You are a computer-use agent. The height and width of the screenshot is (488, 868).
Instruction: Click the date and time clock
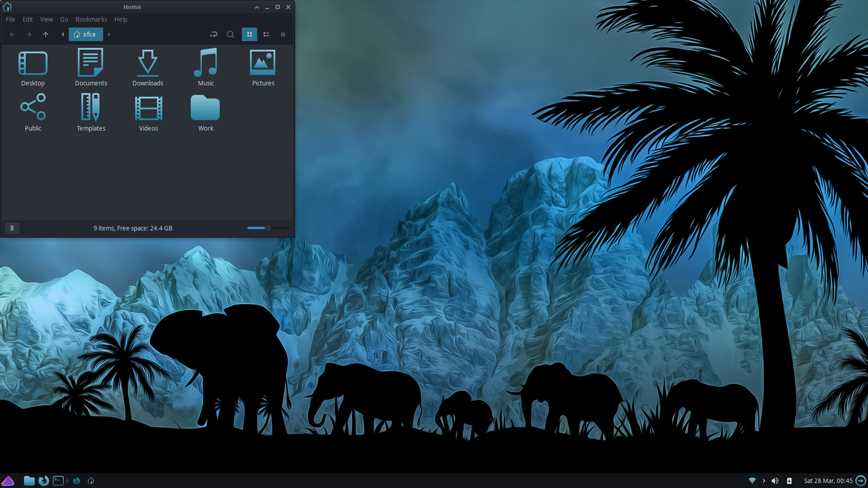(x=828, y=481)
